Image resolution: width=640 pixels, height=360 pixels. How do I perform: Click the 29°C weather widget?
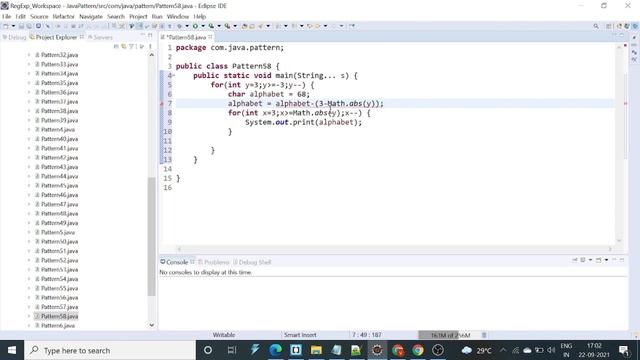pos(476,350)
